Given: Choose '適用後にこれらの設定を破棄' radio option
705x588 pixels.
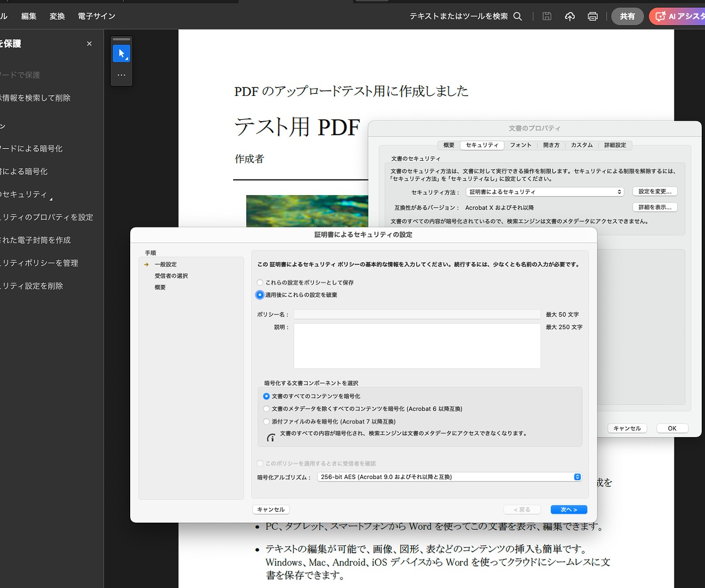Looking at the screenshot, I should pos(260,295).
